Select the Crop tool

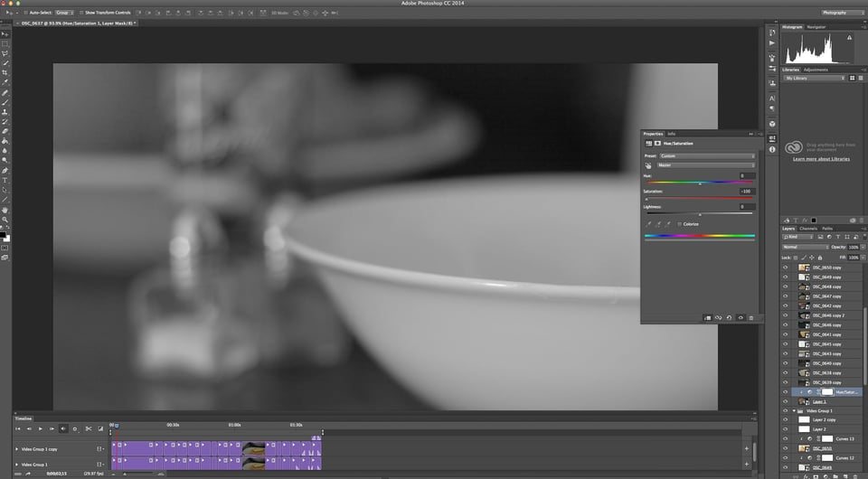coord(5,73)
